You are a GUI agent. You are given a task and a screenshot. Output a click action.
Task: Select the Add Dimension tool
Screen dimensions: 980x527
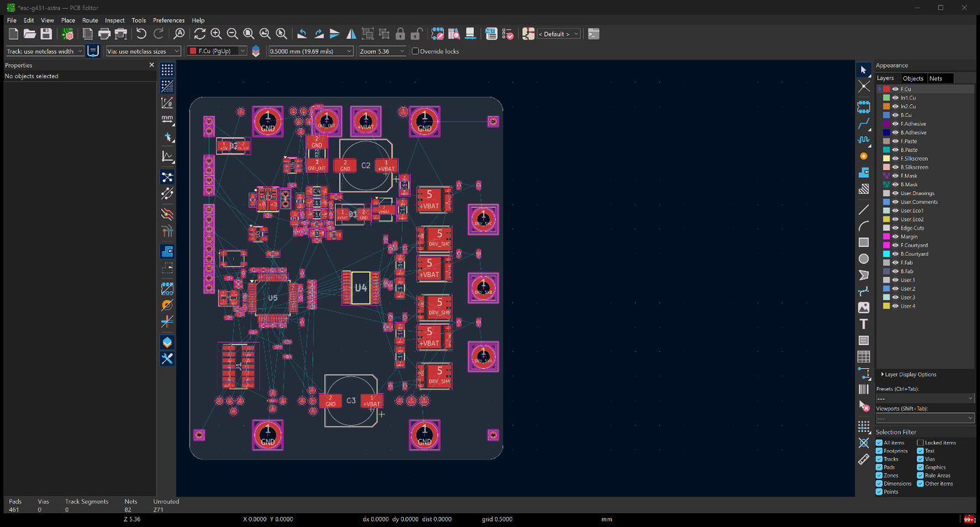point(864,373)
